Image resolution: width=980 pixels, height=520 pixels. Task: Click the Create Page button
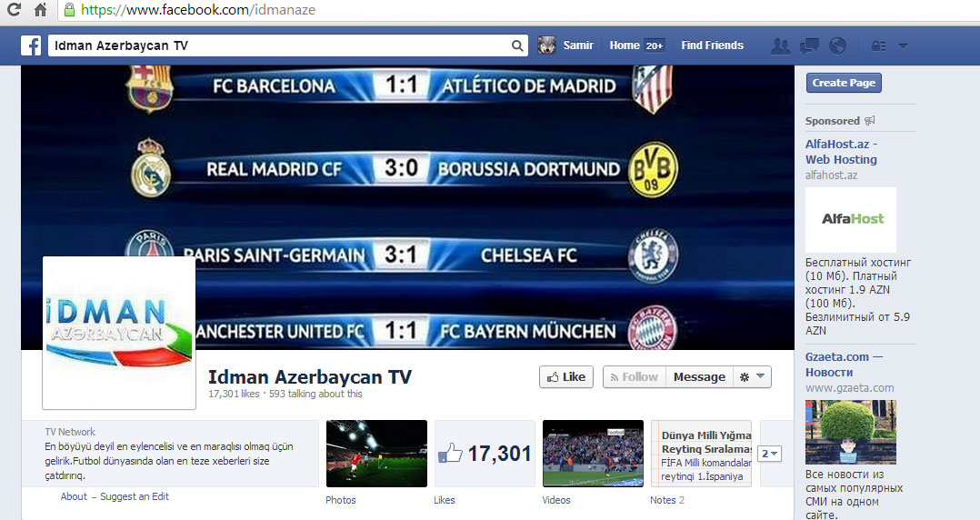[844, 83]
